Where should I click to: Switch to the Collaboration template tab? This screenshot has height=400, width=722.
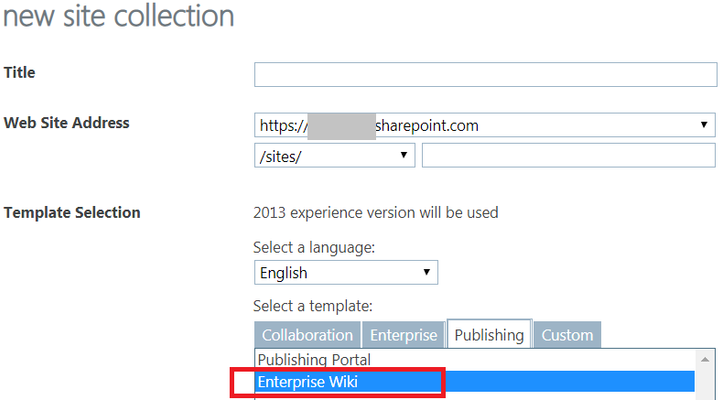(308, 335)
